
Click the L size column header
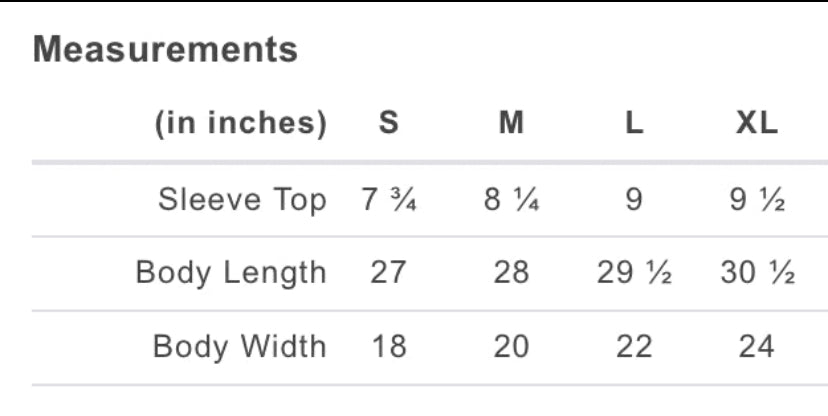coord(634,123)
